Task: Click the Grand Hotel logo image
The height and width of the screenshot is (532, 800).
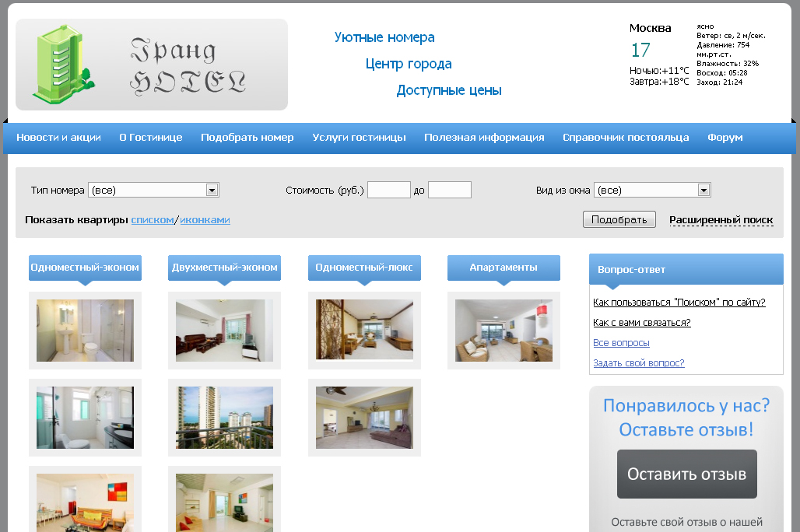Action: point(152,65)
